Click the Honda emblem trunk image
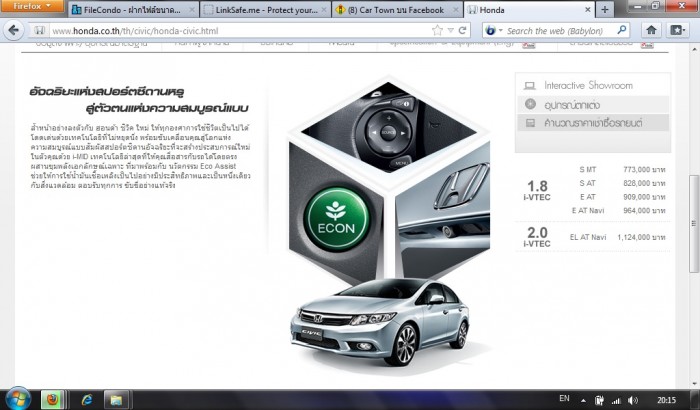 443,210
